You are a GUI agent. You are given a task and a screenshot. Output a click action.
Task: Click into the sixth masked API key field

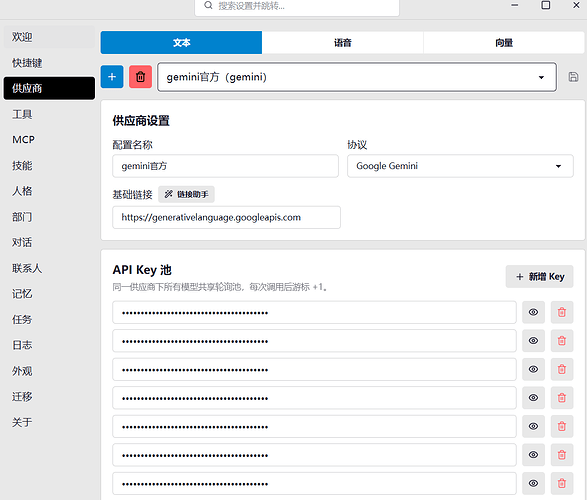pos(314,455)
